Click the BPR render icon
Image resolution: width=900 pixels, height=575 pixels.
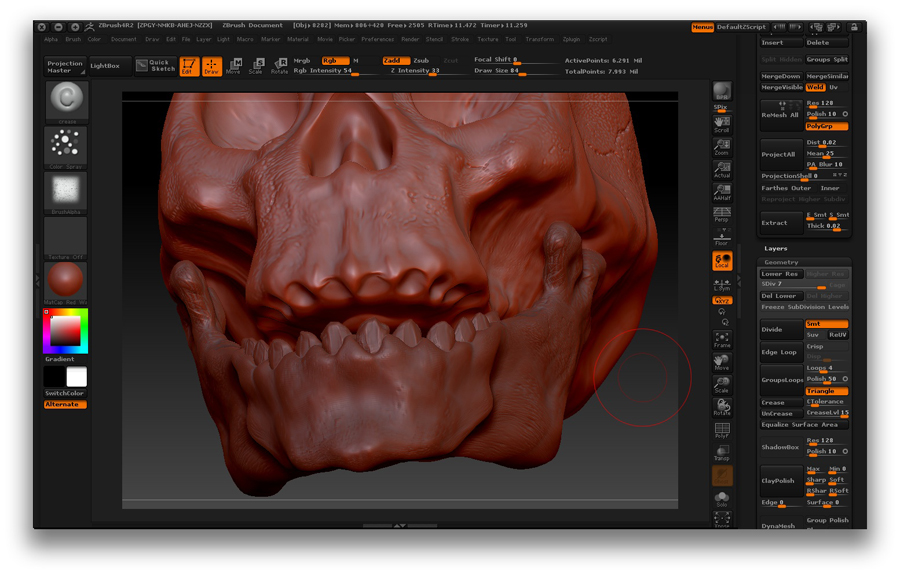pos(721,92)
